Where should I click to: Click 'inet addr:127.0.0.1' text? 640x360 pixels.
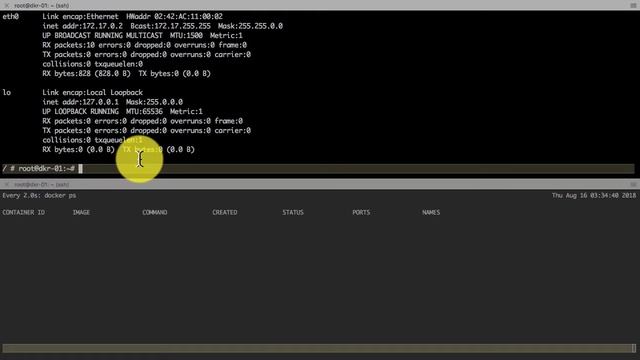pyautogui.click(x=80, y=102)
